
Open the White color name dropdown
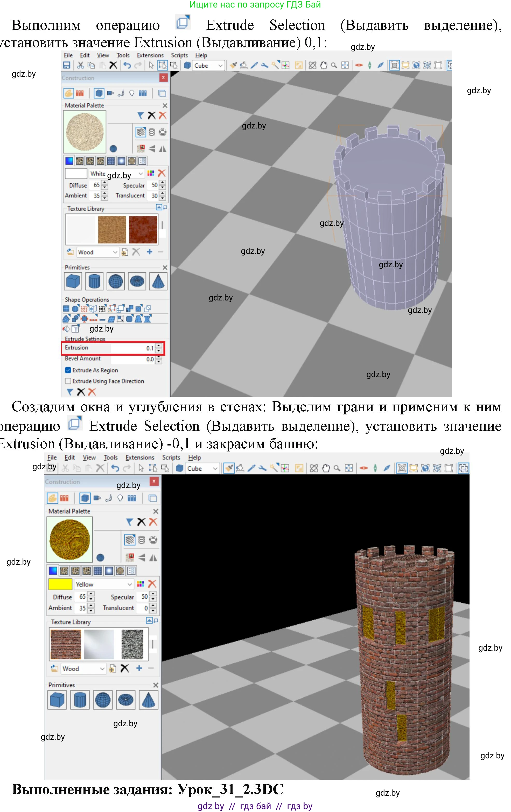pyautogui.click(x=141, y=174)
